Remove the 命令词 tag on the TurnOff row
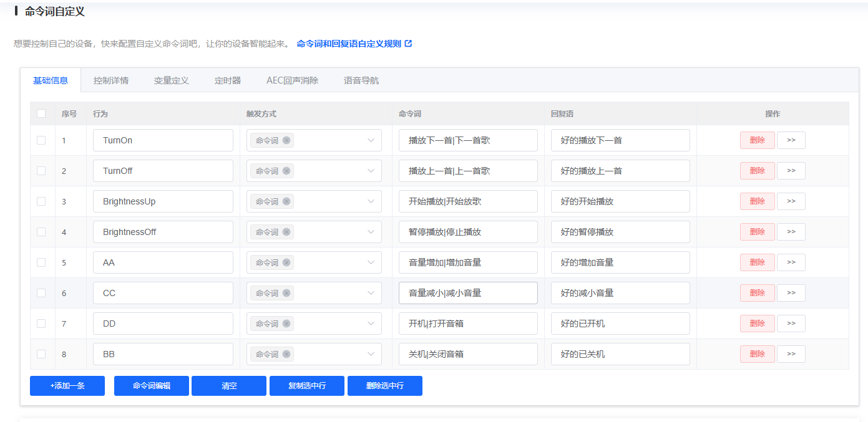The image size is (868, 422). [x=287, y=170]
